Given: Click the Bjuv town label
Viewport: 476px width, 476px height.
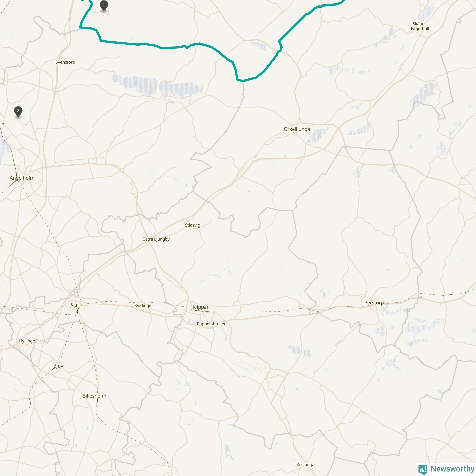Looking at the screenshot, I should (x=58, y=366).
